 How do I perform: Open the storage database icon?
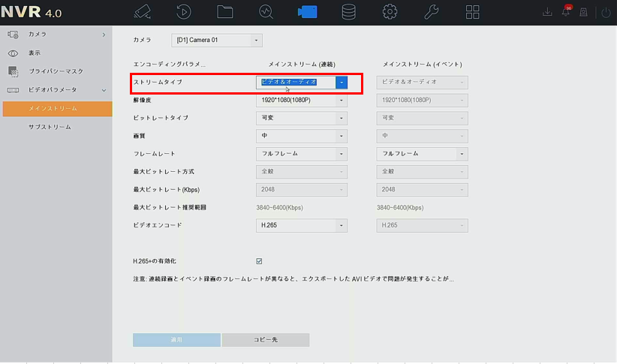tap(348, 12)
